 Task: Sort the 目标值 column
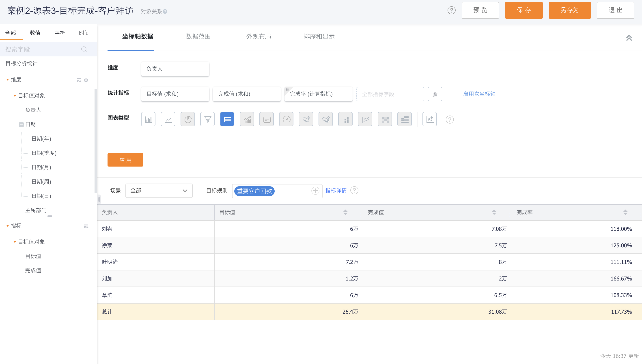345,212
